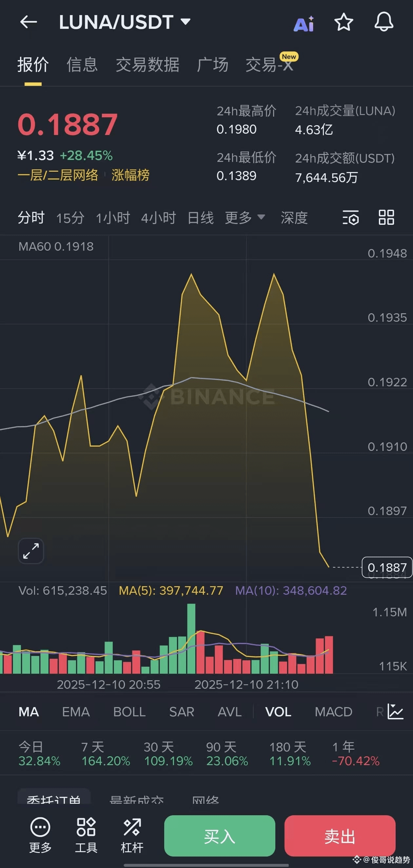Screen dimensions: 413x868
Task: Tap the 24h最高价 value 0.1980
Action: click(236, 129)
